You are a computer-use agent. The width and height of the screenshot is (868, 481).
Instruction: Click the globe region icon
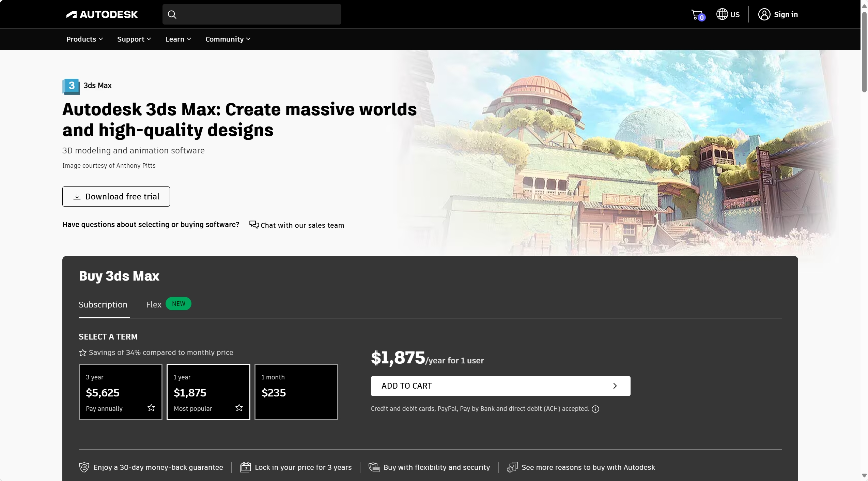722,14
